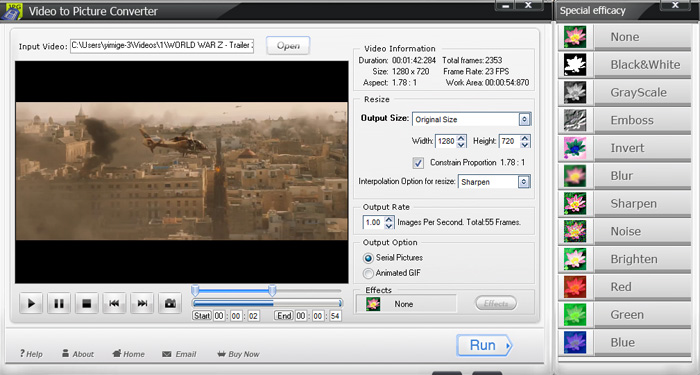Jump to previous frame with rewind button
The width and height of the screenshot is (700, 375).
(x=114, y=304)
